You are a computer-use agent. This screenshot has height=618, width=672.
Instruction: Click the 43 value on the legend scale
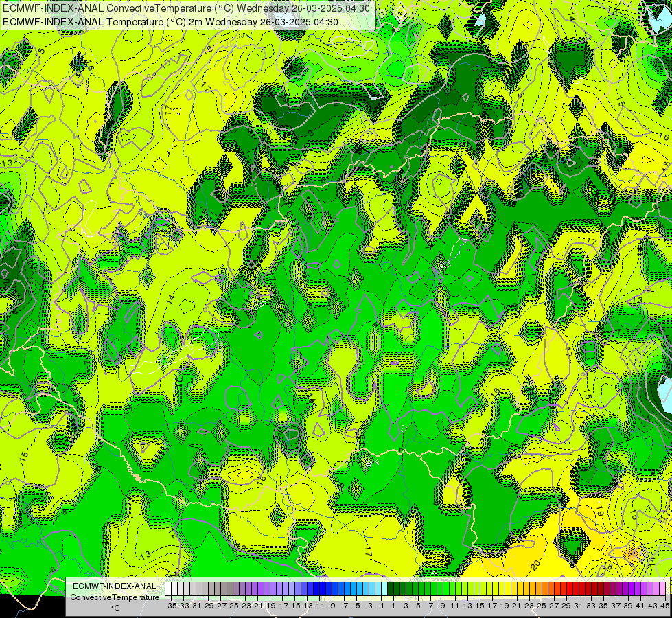pyautogui.click(x=653, y=606)
